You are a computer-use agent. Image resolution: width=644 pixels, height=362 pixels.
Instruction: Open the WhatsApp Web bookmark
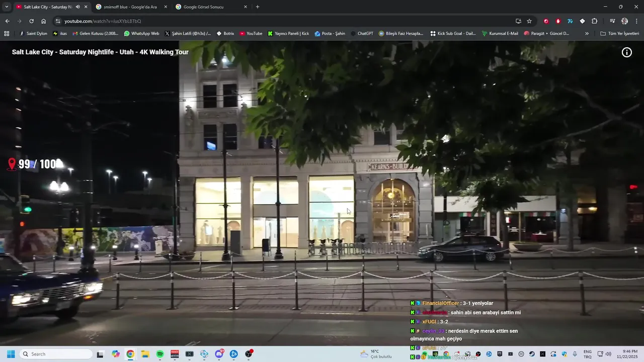coord(141,34)
